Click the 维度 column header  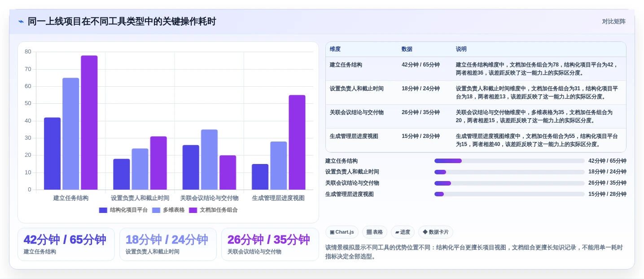point(335,49)
